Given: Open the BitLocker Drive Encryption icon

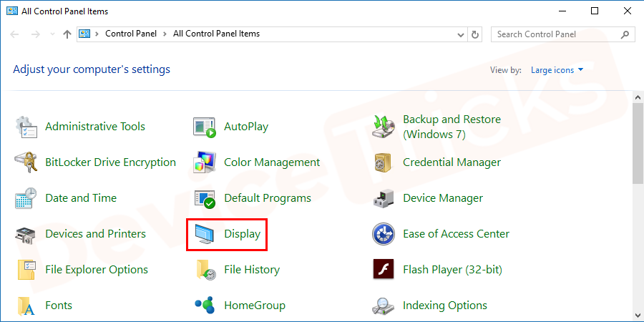Looking at the screenshot, I should (x=26, y=162).
